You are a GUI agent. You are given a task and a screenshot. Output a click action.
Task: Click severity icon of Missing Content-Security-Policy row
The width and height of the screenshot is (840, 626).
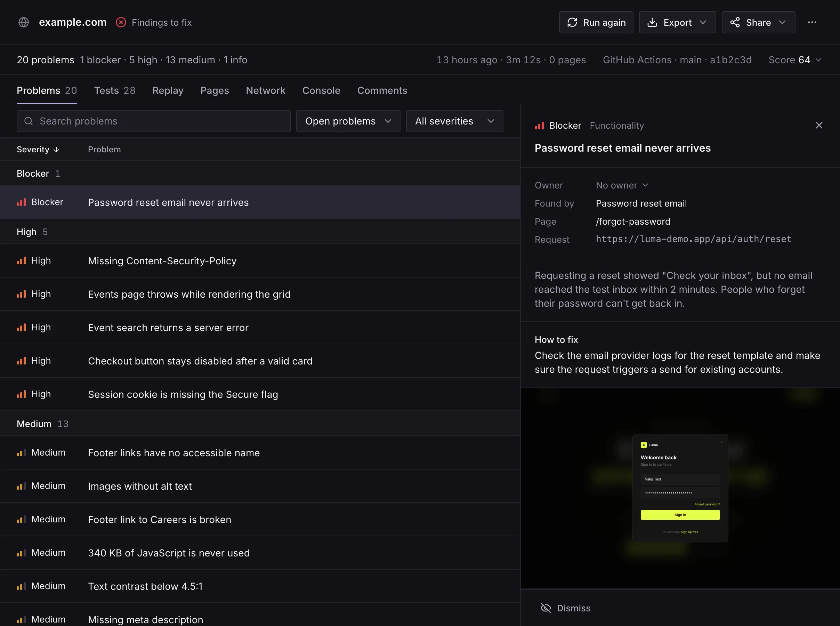(21, 261)
